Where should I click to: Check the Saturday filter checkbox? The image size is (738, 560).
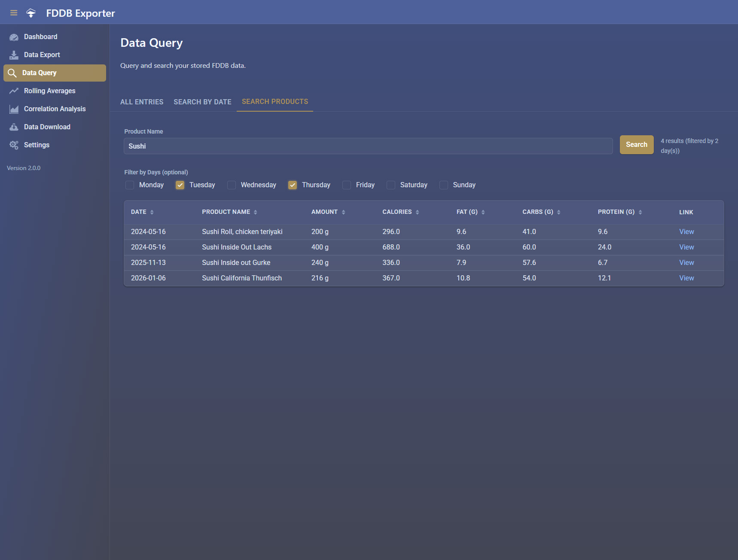pos(391,185)
